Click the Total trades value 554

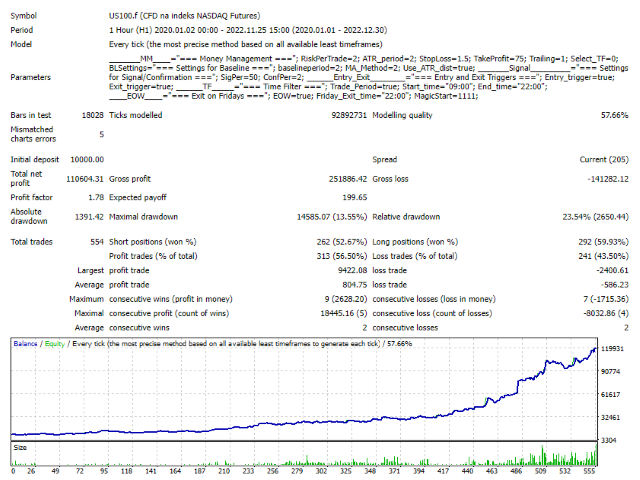94,242
